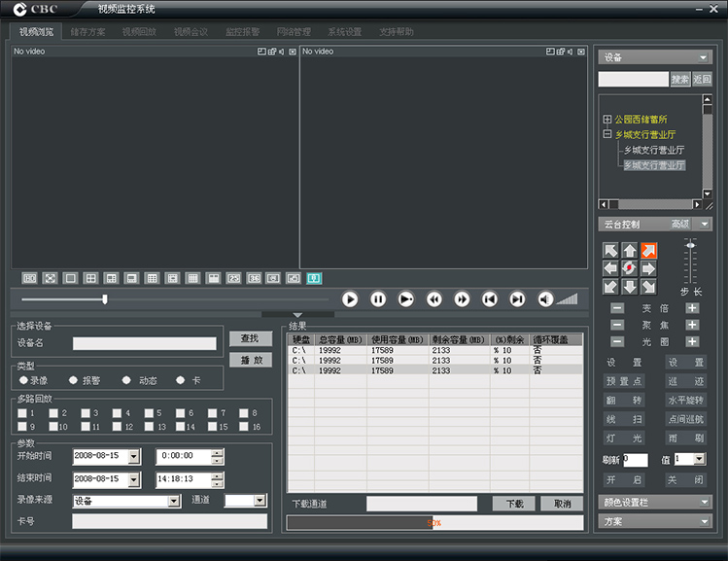Select 录像 type radio button
The height and width of the screenshot is (561, 728).
pyautogui.click(x=23, y=380)
